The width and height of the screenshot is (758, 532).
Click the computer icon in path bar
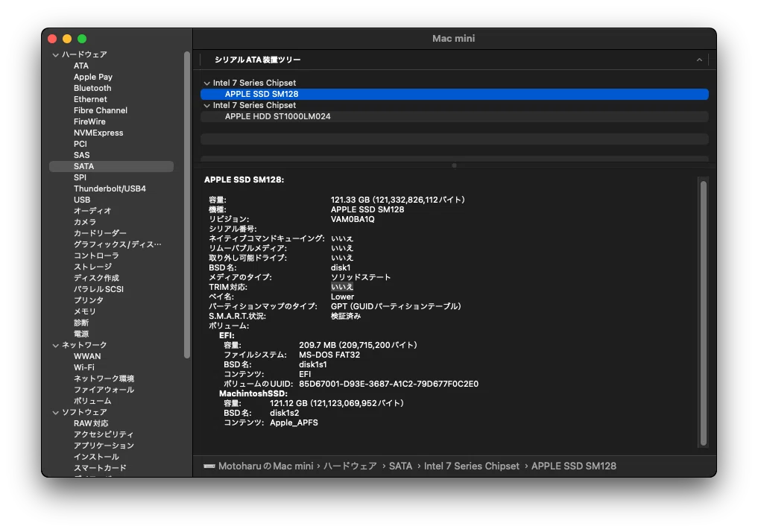tap(209, 466)
